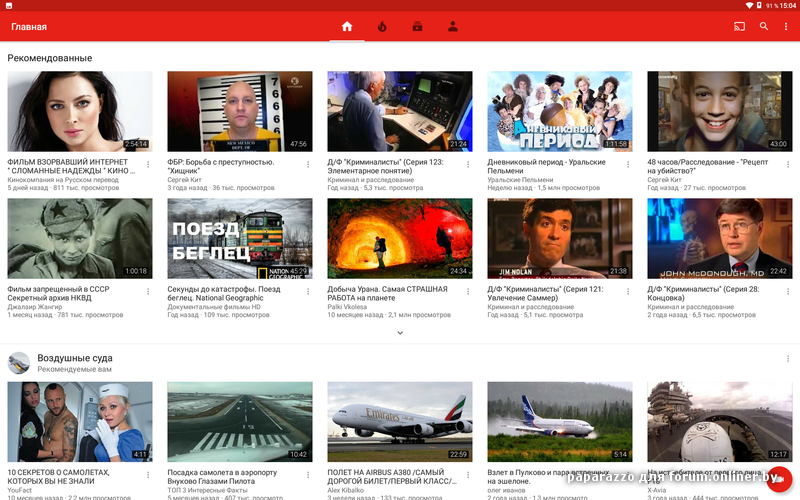Open the Home tab icon
Viewport: 800px width, 500px height.
pos(347,26)
